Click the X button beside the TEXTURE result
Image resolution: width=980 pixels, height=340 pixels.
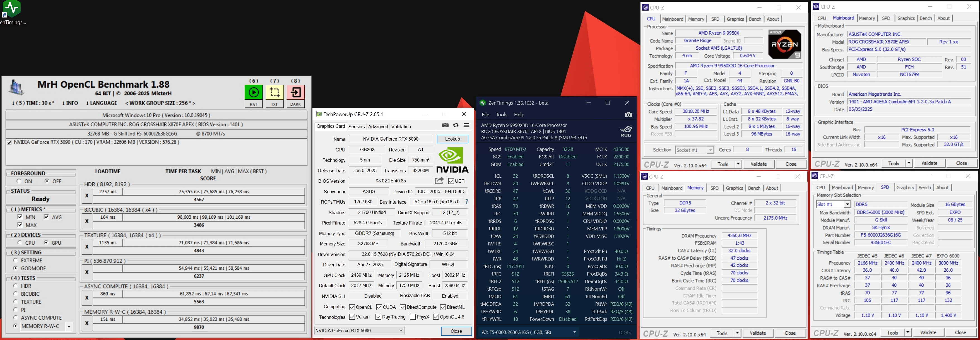(x=87, y=247)
